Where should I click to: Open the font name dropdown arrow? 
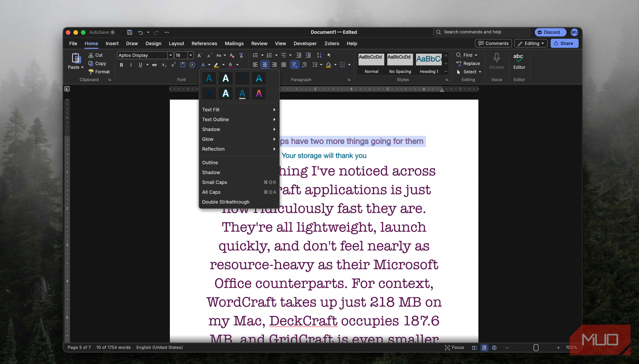pos(170,55)
